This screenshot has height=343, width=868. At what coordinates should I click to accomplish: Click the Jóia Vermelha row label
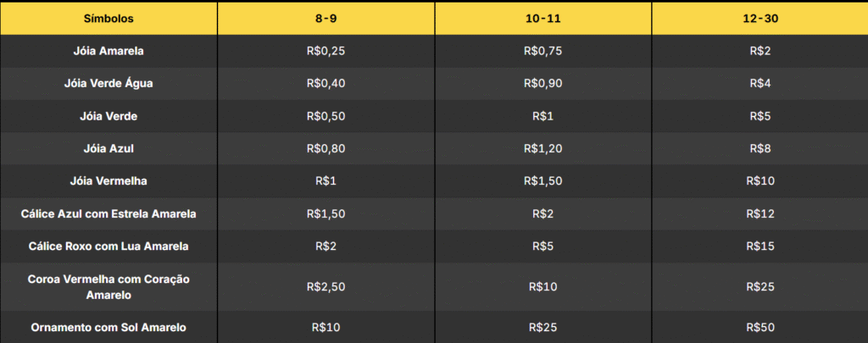click(108, 181)
